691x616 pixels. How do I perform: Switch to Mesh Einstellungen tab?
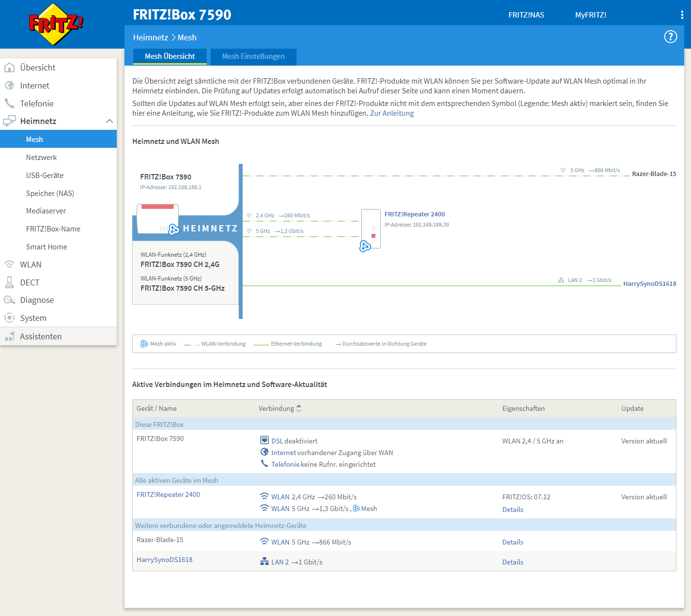253,56
